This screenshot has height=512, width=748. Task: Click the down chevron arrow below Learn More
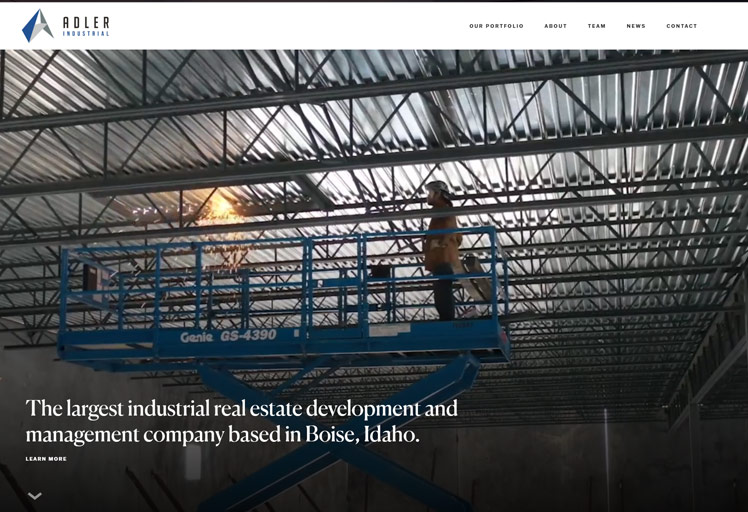click(x=35, y=496)
